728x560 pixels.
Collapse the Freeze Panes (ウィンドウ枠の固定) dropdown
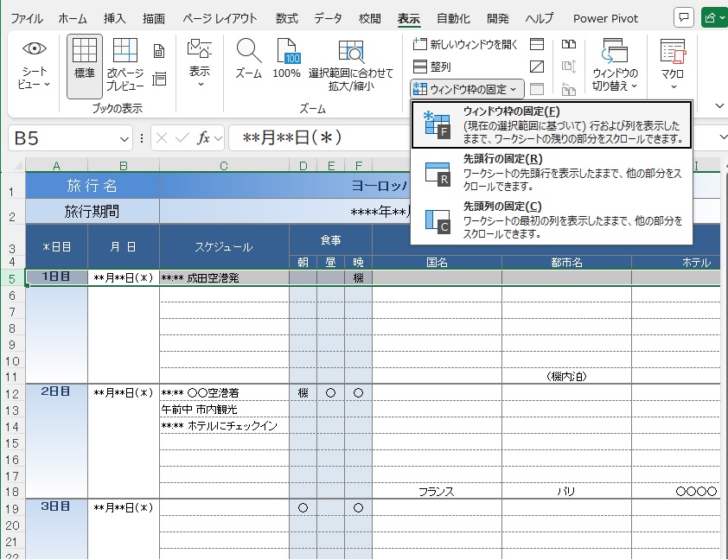[x=467, y=89]
